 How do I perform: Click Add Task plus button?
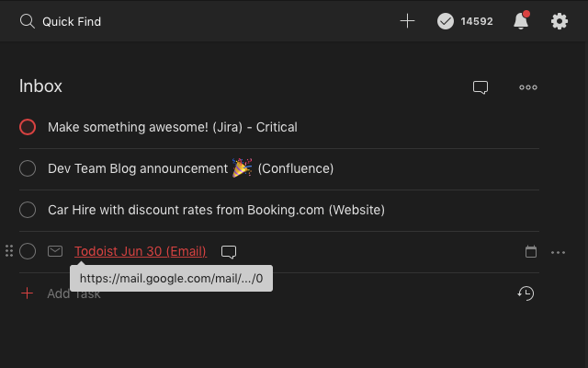[x=28, y=293]
